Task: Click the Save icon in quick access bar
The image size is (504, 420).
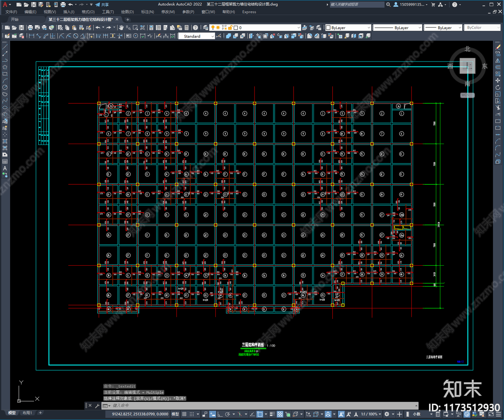Action: pos(33,4)
